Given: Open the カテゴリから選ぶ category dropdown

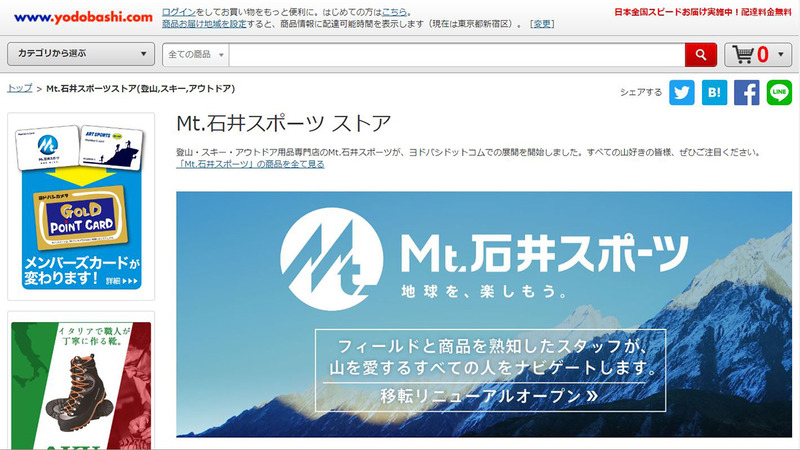Looking at the screenshot, I should (x=81, y=54).
